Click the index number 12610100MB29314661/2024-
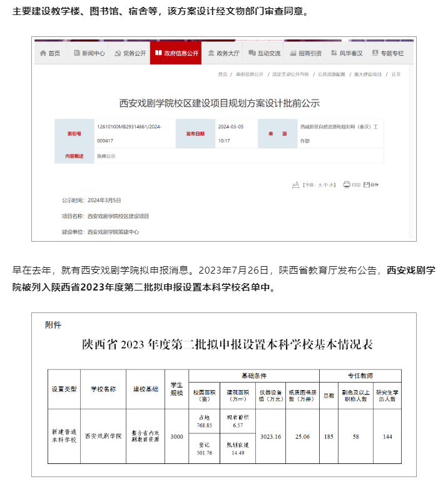Screen dimensions: 448x489 pos(130,126)
